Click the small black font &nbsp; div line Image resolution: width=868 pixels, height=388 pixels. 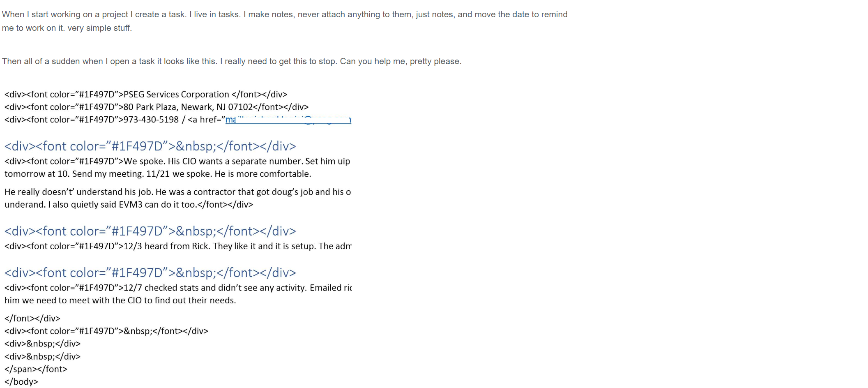[106, 331]
